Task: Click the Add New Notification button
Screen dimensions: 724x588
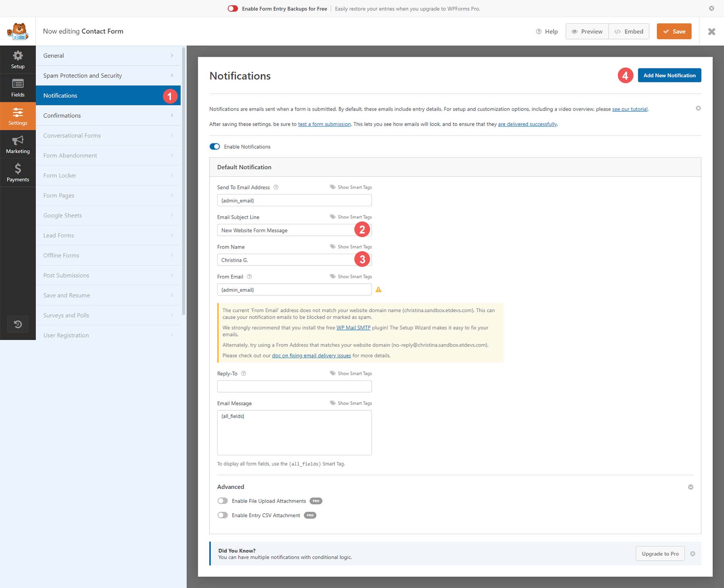Action: point(669,75)
